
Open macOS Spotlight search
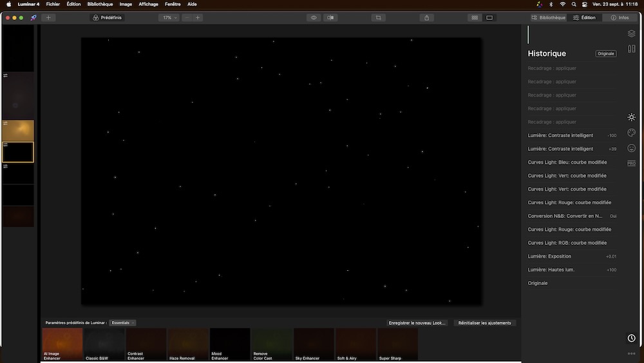[x=574, y=4]
